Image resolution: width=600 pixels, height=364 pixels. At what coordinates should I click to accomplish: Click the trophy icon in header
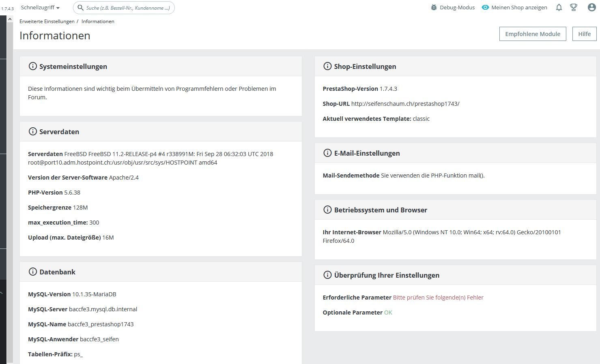(574, 7)
